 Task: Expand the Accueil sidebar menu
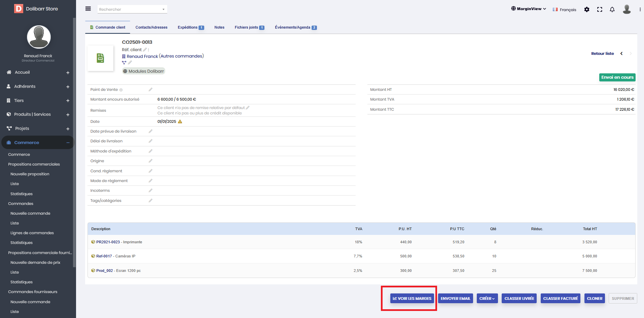(68, 73)
